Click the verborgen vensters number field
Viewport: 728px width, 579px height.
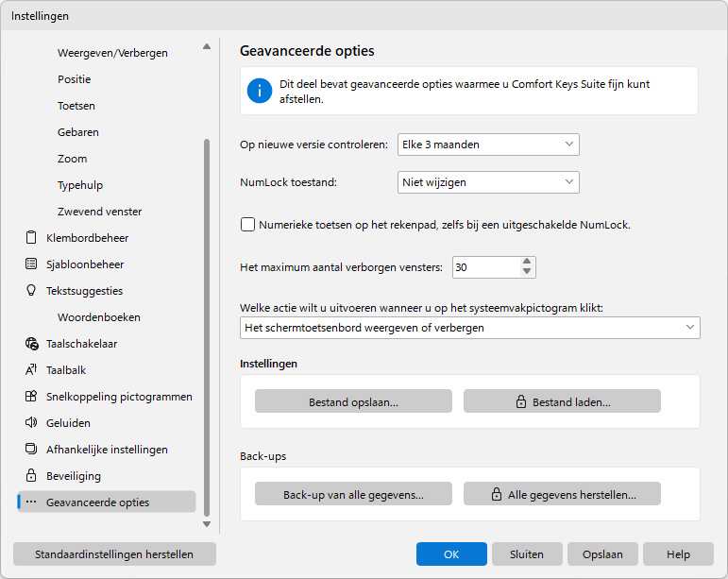485,267
